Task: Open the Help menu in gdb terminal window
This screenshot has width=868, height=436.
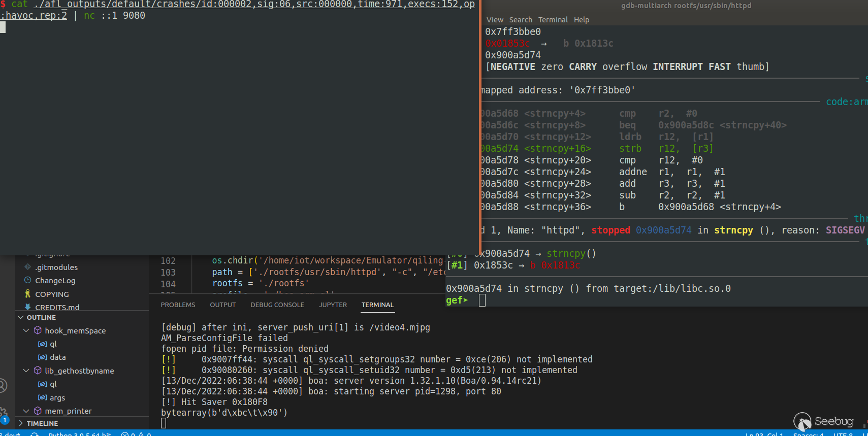Action: pos(582,20)
